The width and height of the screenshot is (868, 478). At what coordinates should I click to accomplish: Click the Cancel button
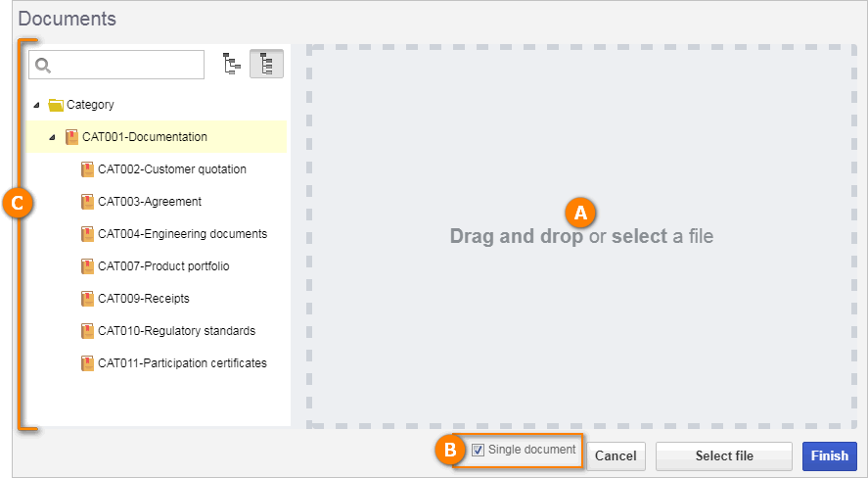(616, 455)
